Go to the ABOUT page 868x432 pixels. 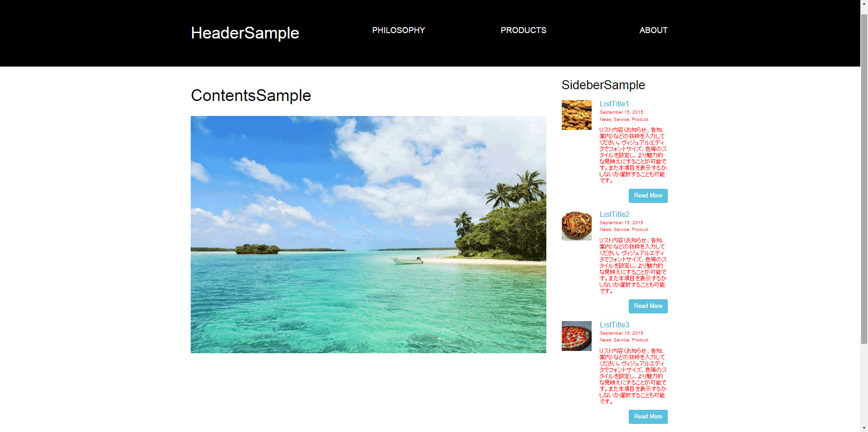653,30
